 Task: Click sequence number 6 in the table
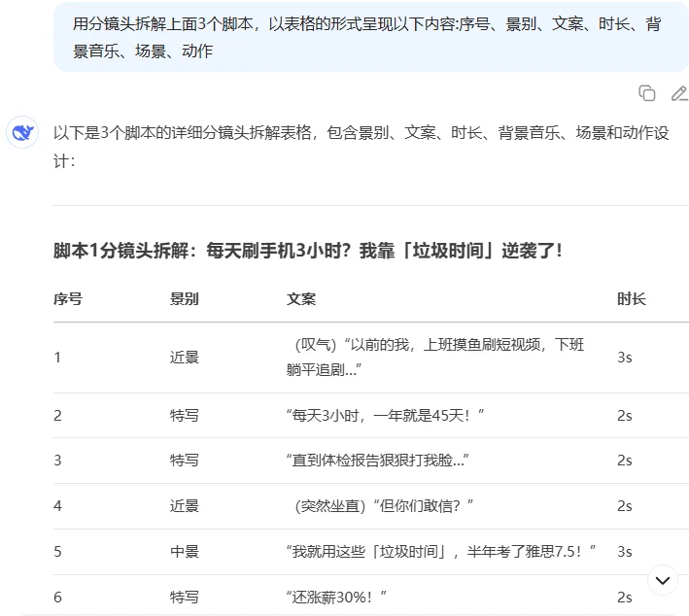click(x=57, y=598)
